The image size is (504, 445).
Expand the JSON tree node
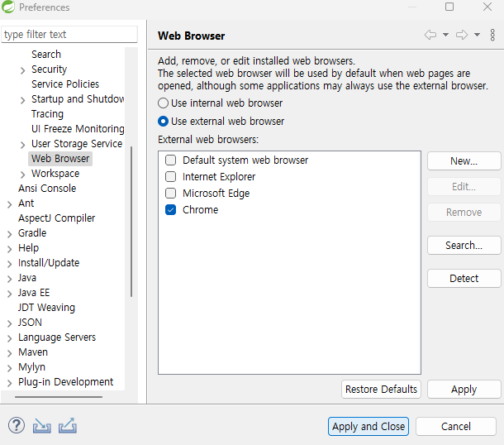[9, 323]
